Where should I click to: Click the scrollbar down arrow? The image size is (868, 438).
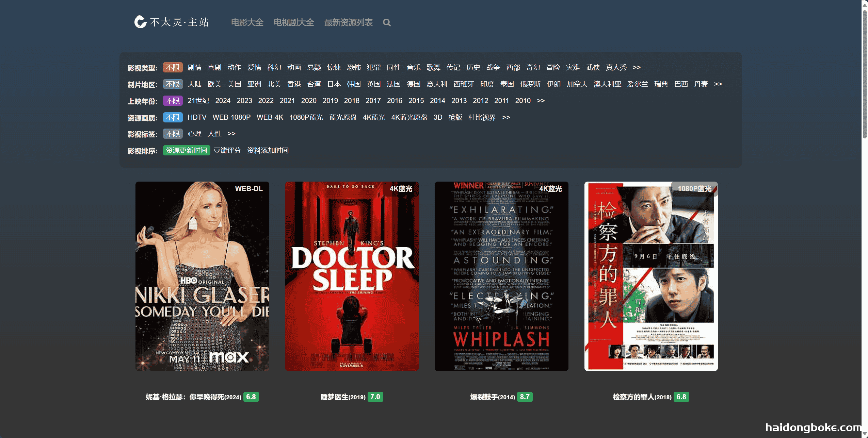point(865,434)
